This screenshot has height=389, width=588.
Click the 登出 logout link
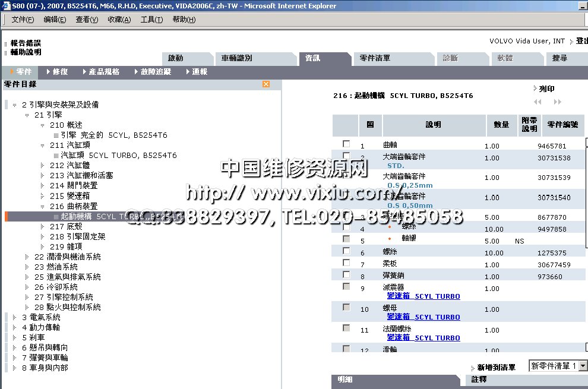(581, 41)
